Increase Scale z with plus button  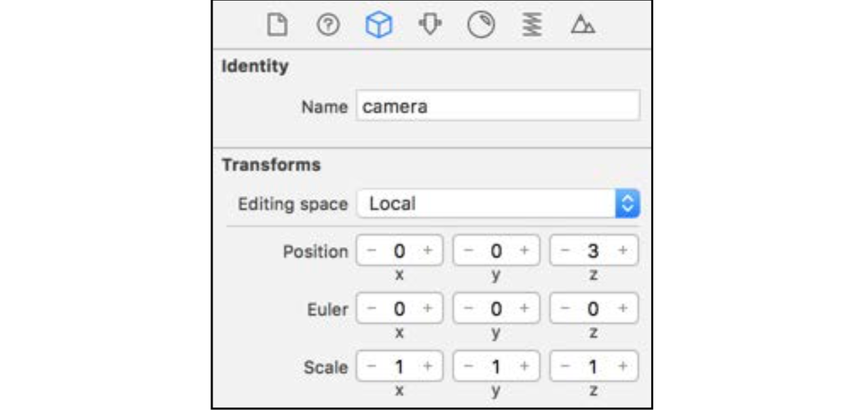pyautogui.click(x=622, y=366)
